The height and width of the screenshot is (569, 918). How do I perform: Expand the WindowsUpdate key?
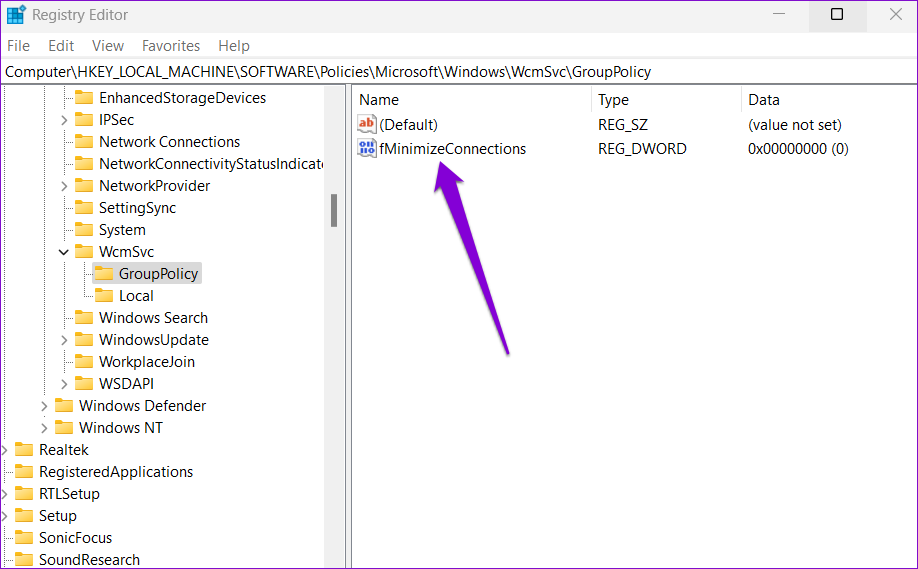[x=64, y=340]
